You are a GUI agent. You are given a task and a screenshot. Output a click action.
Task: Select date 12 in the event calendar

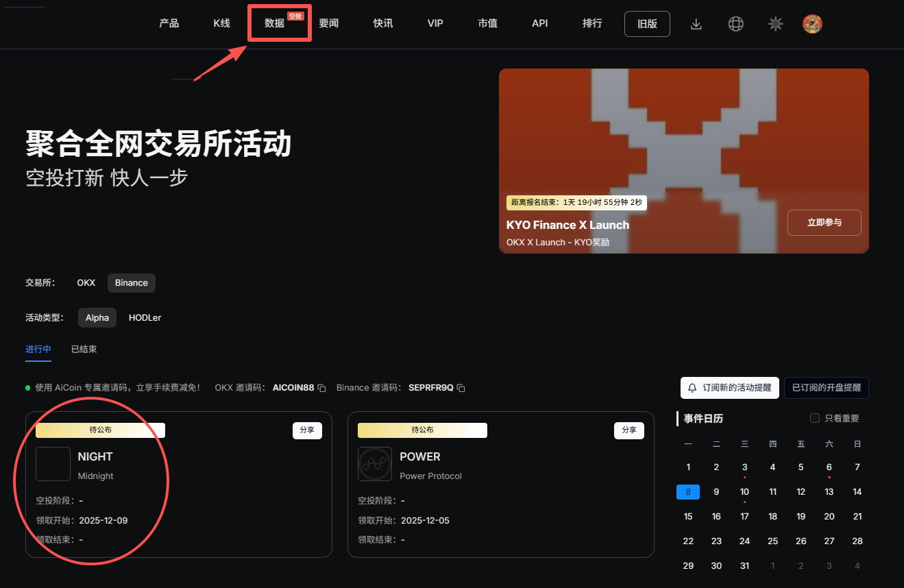[x=801, y=492]
